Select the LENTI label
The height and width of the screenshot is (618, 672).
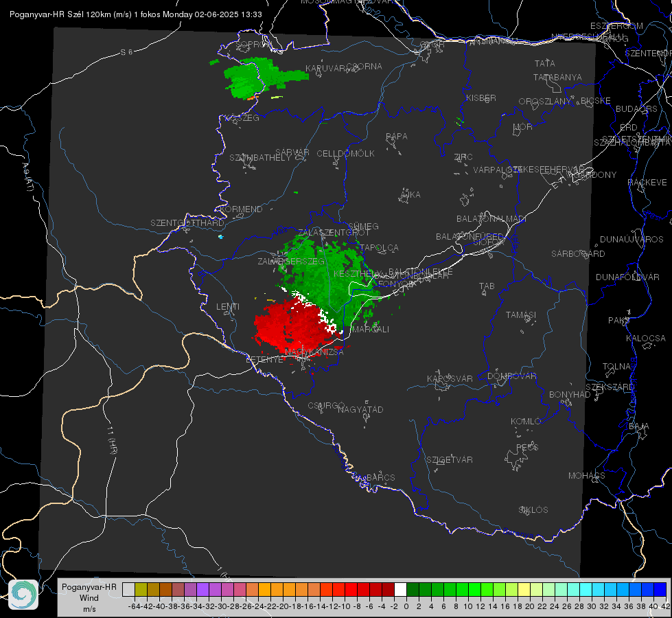228,307
